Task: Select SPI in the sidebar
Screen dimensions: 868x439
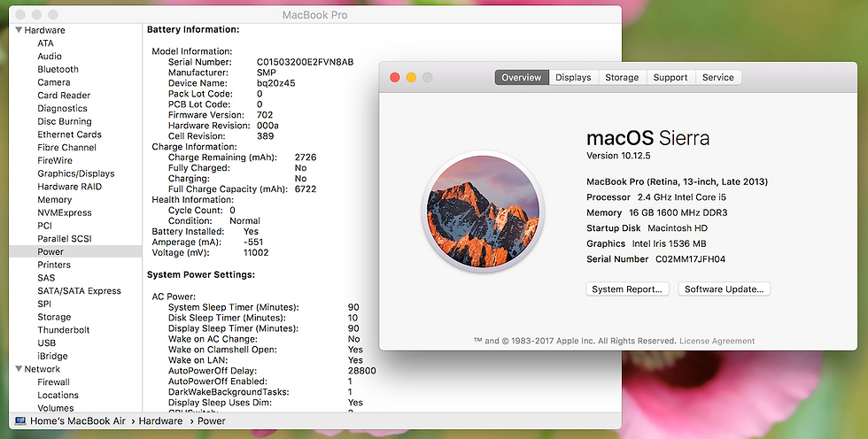Action: click(44, 304)
